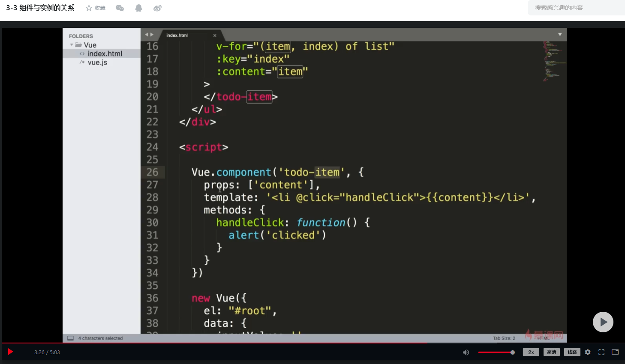The height and width of the screenshot is (364, 625).
Task: Enter fullscreen mode in the video player
Action: coord(601,352)
